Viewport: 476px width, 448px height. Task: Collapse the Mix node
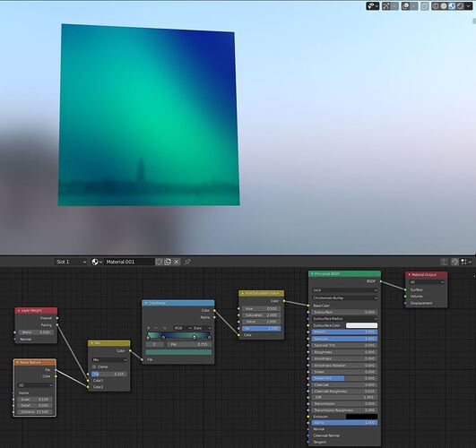point(92,343)
